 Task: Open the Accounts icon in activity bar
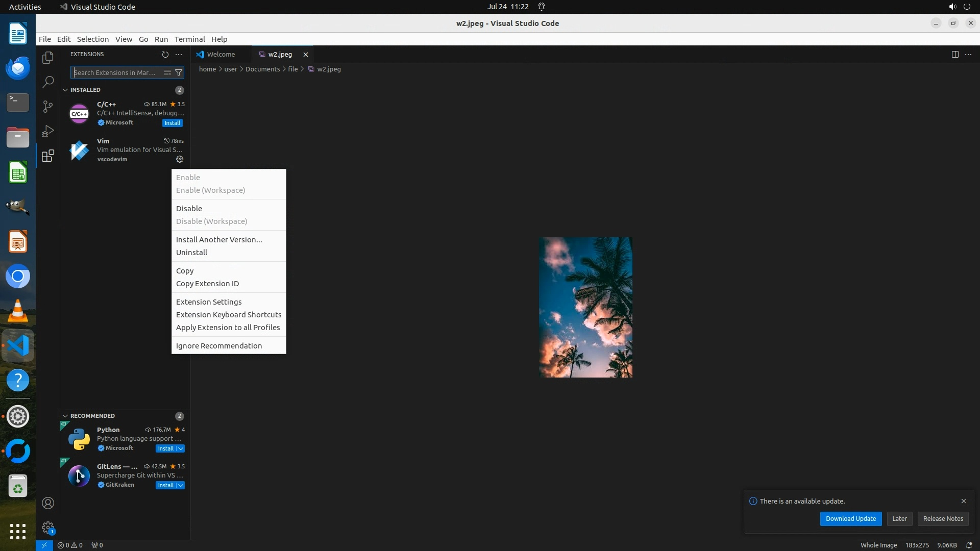48,503
